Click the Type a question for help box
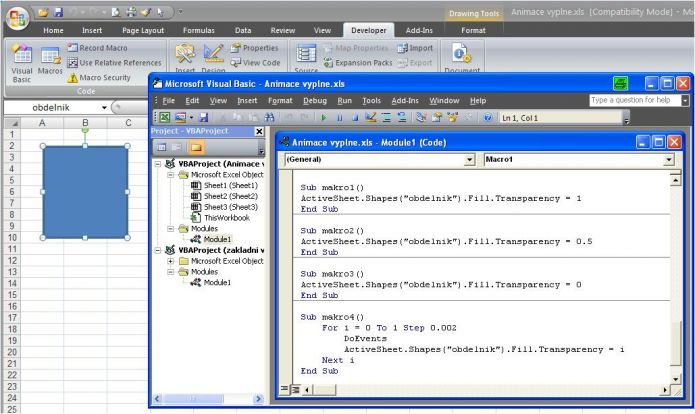This screenshot has width=695, height=414. click(x=635, y=100)
